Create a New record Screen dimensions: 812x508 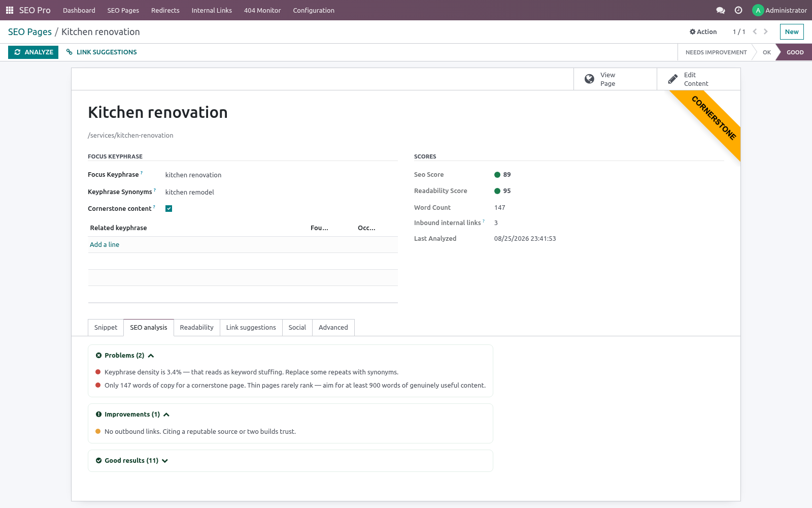click(x=792, y=31)
